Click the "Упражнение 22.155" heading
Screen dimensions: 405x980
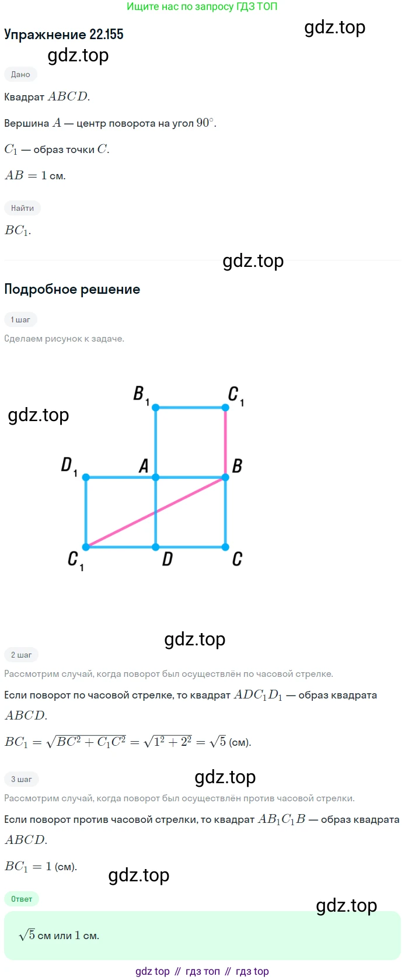(64, 34)
